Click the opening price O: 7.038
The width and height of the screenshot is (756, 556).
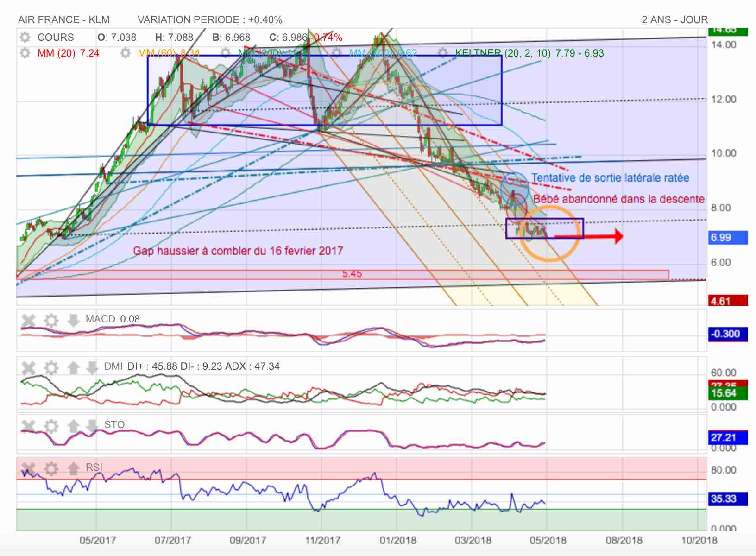(x=117, y=37)
